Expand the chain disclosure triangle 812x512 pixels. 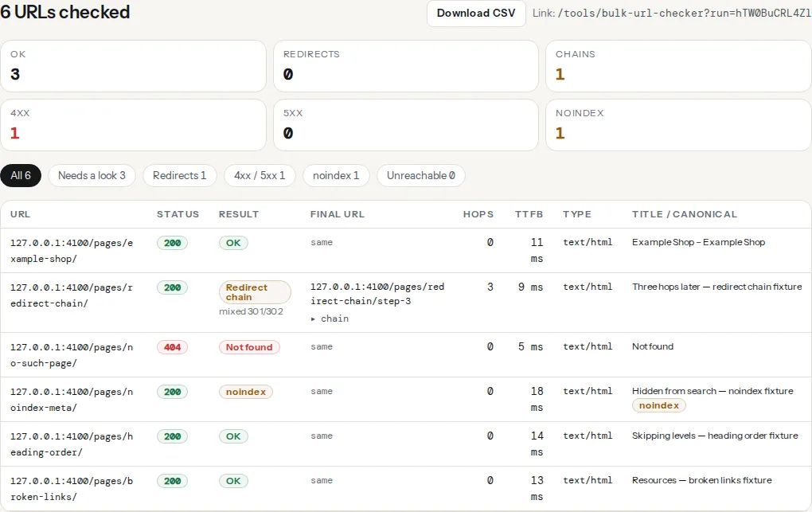tap(313, 319)
